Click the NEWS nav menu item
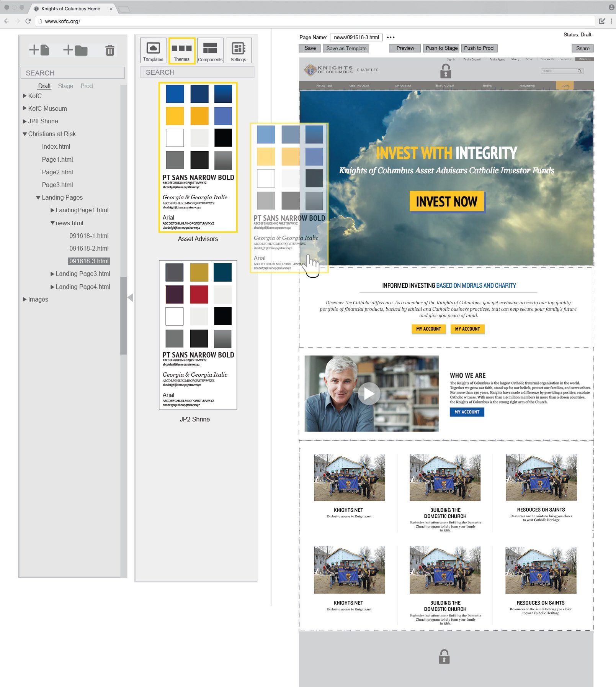Screen dimensions: 616x687 coord(487,85)
